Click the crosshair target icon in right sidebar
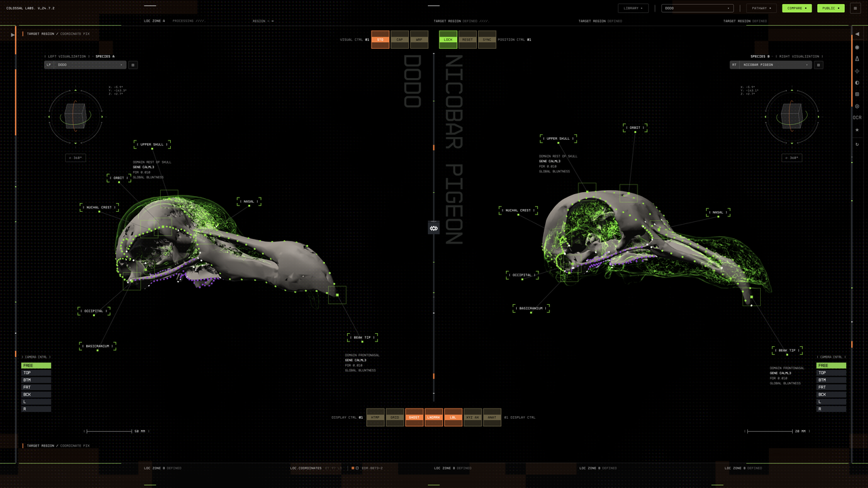This screenshot has width=868, height=488. pyautogui.click(x=857, y=71)
